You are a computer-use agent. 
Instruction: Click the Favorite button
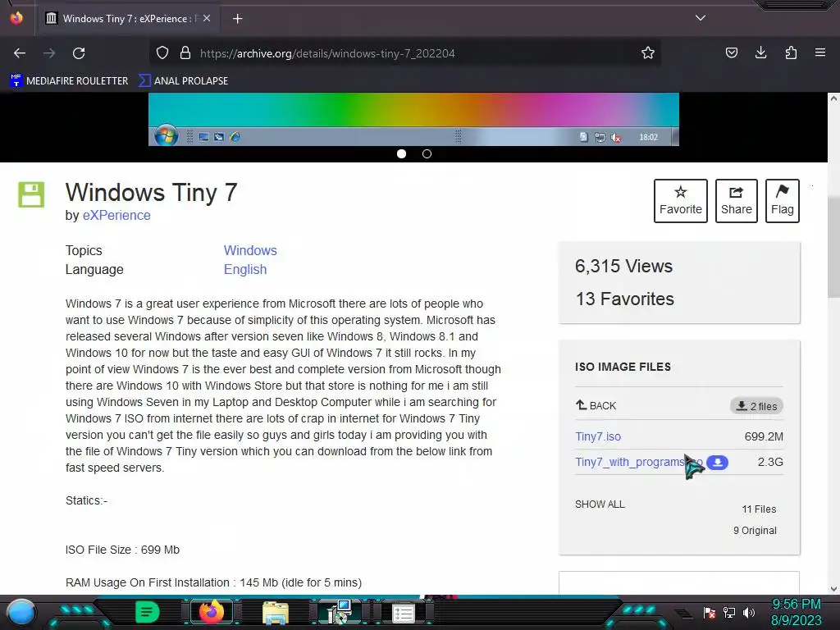[680, 201]
